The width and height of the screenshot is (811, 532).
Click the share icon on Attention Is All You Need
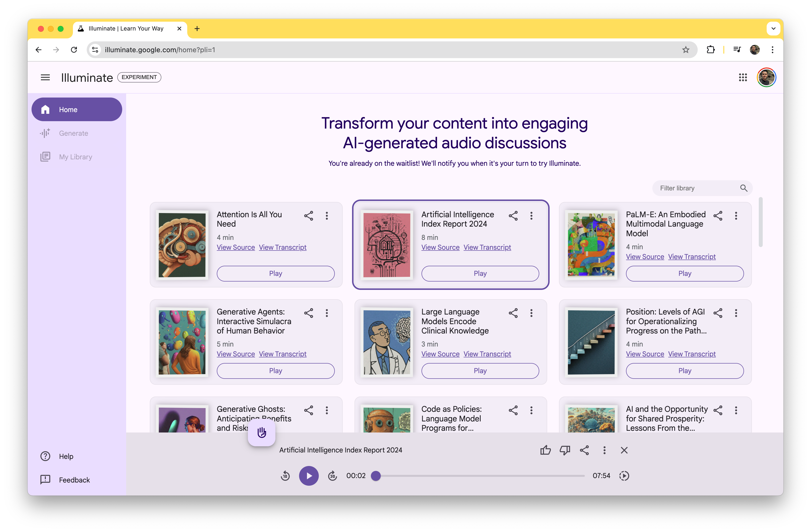pos(309,216)
